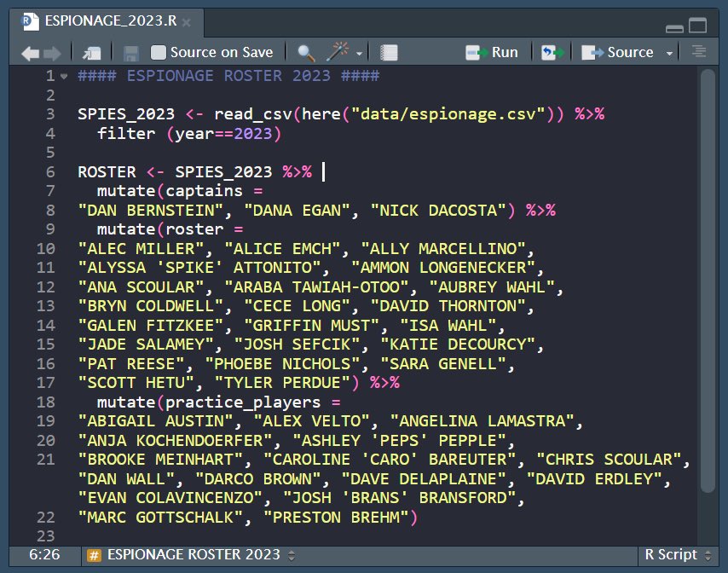
Task: Place cursor on "GRIFFIN MUST" name
Action: (312, 326)
